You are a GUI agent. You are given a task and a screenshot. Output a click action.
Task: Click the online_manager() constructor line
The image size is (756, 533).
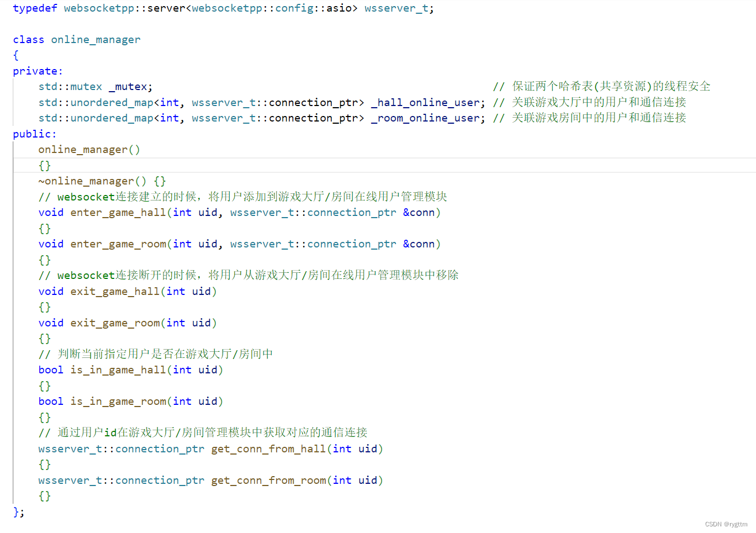(x=89, y=150)
